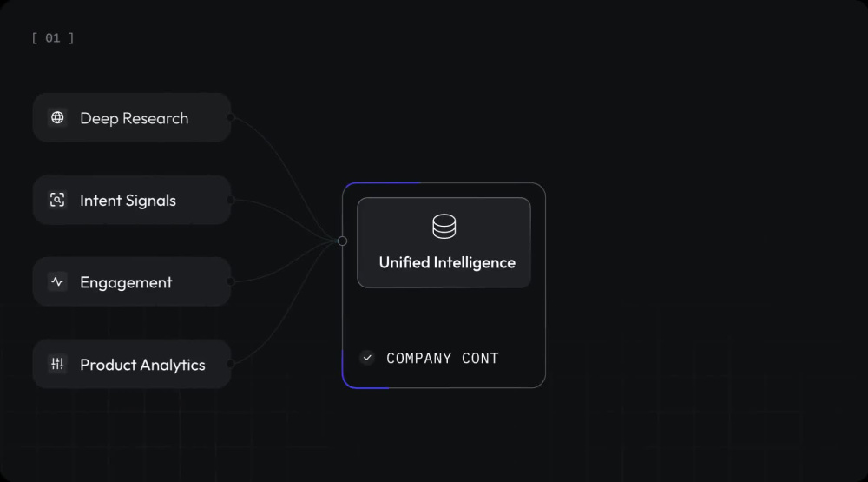Click the COMPANY CONT text
The height and width of the screenshot is (482, 868).
443,359
